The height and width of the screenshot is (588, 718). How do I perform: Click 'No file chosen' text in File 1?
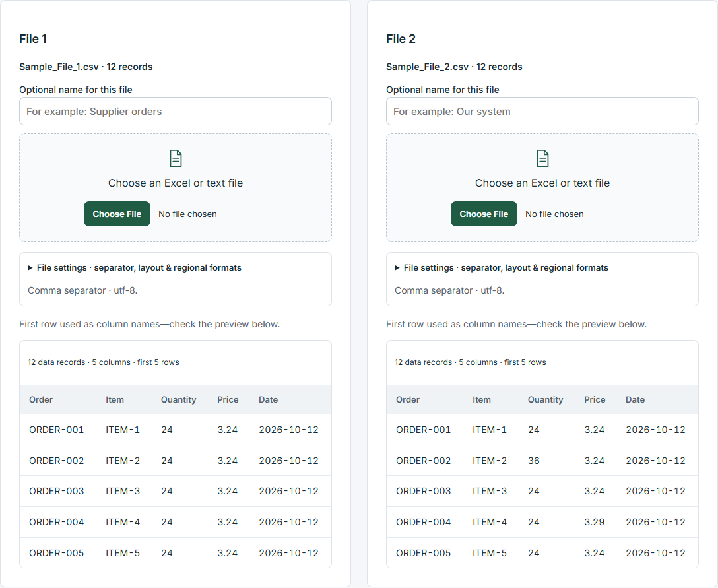(x=187, y=214)
